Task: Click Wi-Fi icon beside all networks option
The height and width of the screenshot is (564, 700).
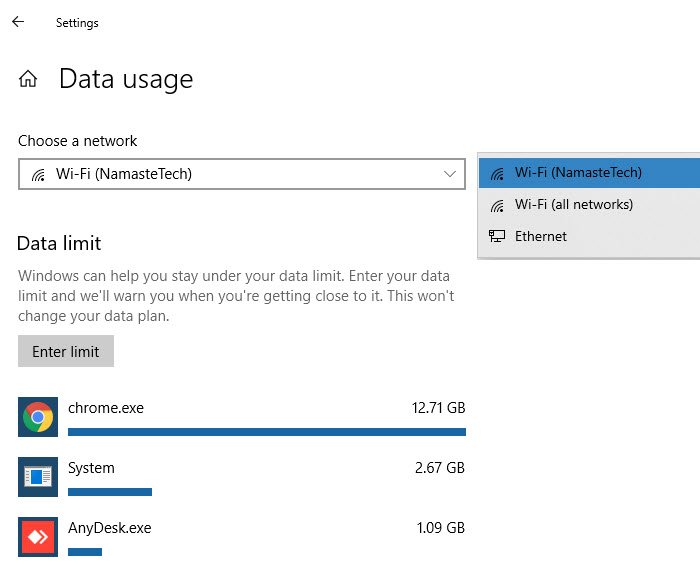Action: pos(497,205)
